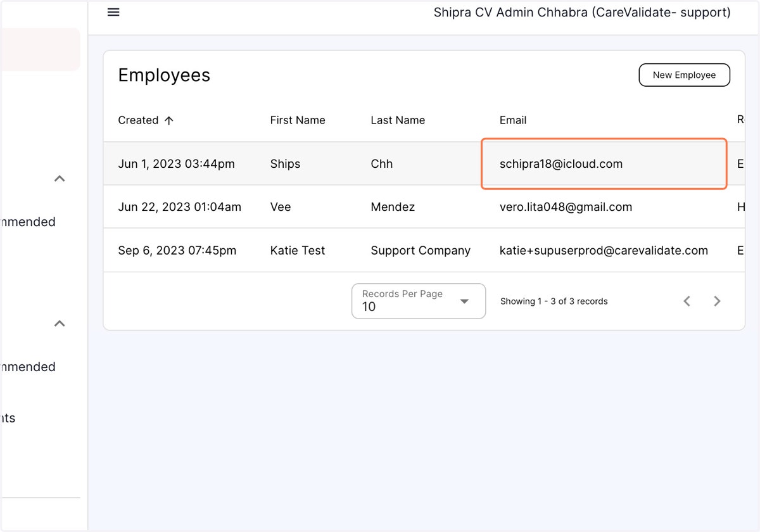The height and width of the screenshot is (532, 760).
Task: Toggle the Created column sort arrow
Action: [168, 120]
